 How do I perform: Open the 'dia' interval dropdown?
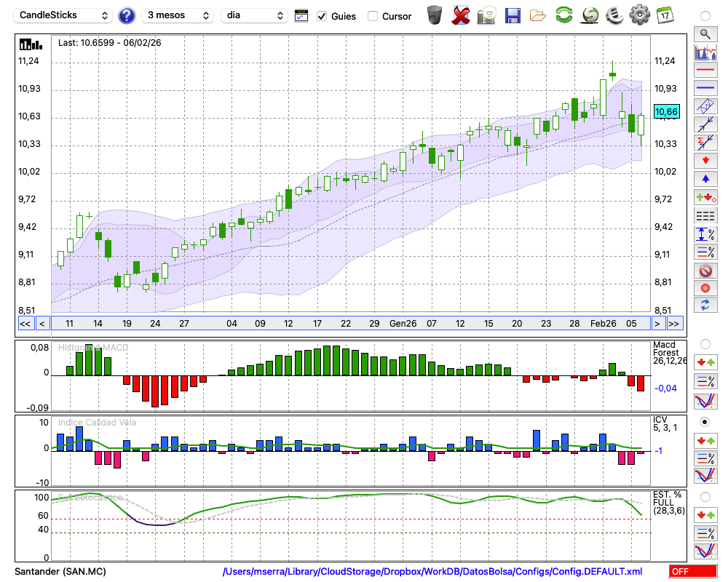[x=254, y=15]
